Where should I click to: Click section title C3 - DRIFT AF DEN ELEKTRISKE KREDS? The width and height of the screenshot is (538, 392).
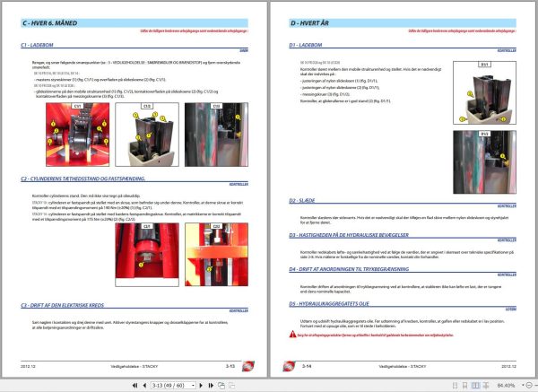pyautogui.click(x=63, y=305)
